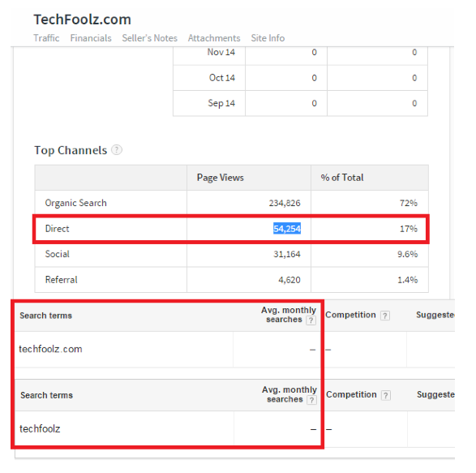476x473 pixels.
Task: Select the Site Info tab
Action: pyautogui.click(x=268, y=38)
